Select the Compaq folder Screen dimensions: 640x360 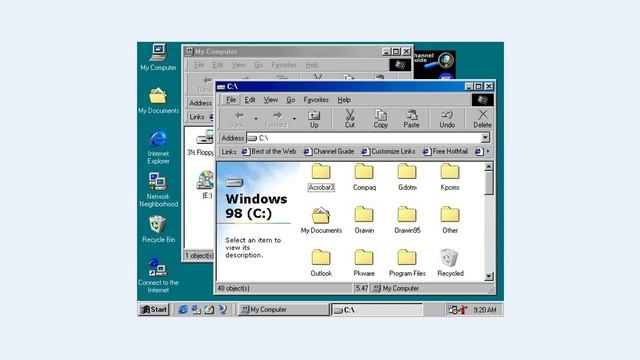pyautogui.click(x=364, y=178)
